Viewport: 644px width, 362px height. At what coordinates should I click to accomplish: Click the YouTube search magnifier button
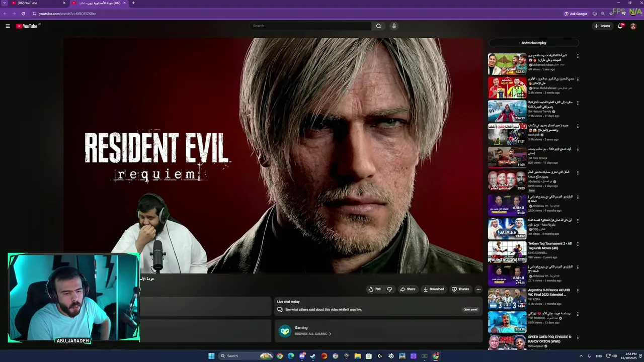coord(378,26)
